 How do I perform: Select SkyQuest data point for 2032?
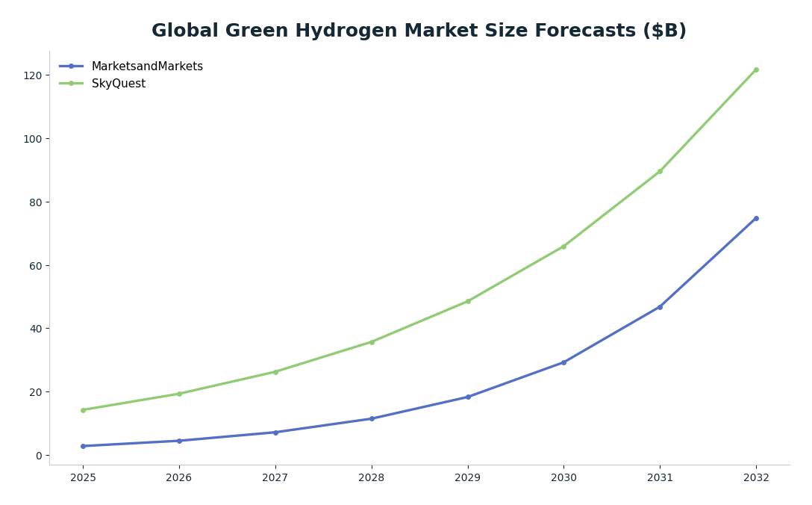coord(756,70)
